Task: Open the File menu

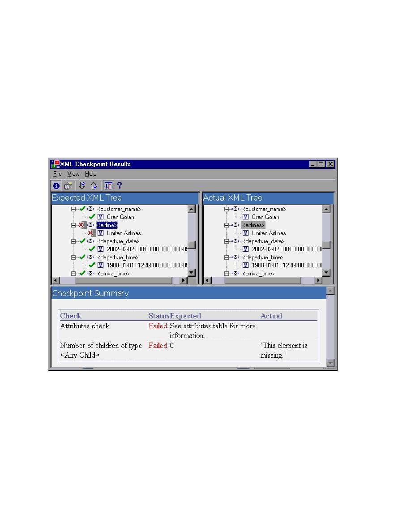Action: [57, 174]
